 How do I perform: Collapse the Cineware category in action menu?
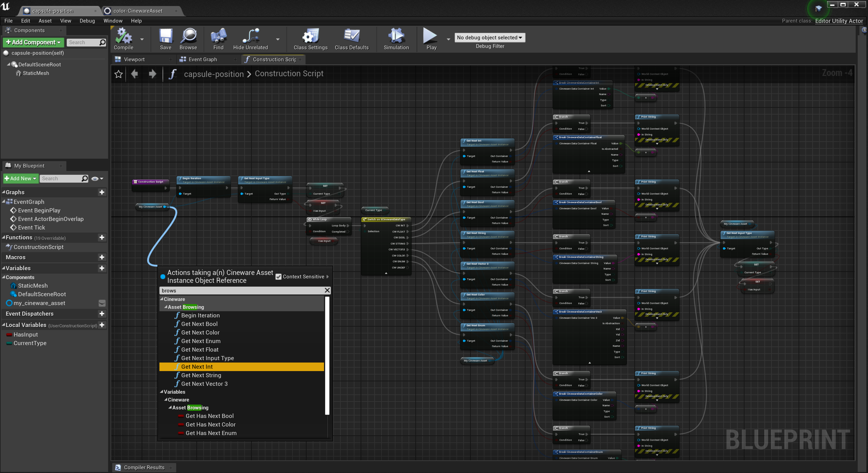pyautogui.click(x=162, y=299)
